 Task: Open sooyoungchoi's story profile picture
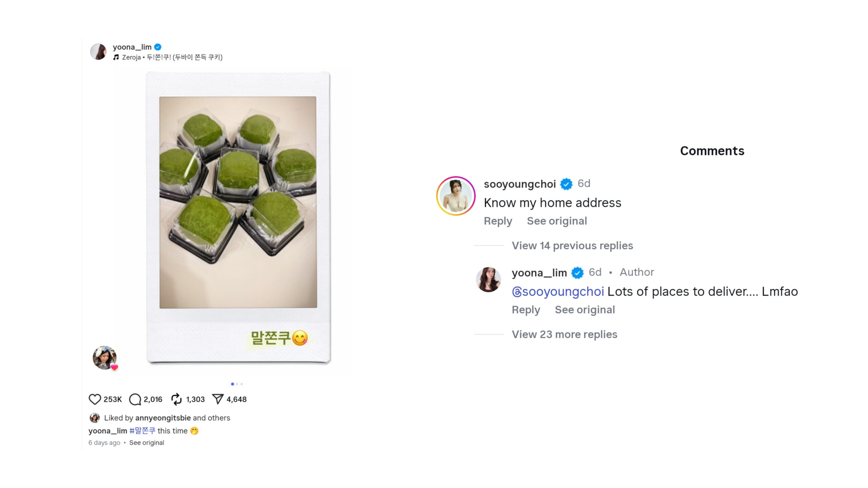click(x=456, y=196)
